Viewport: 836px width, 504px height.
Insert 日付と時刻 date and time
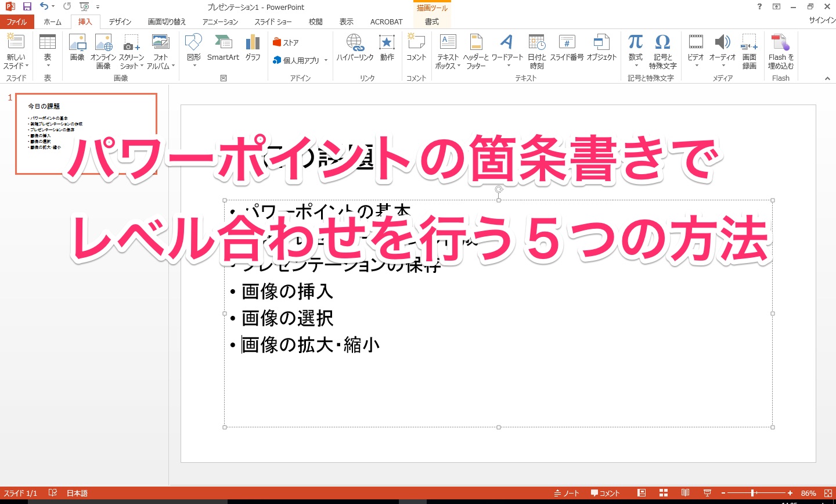pos(537,52)
